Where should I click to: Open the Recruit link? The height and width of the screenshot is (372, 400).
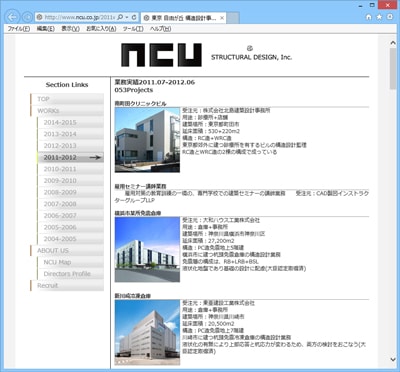[67, 286]
